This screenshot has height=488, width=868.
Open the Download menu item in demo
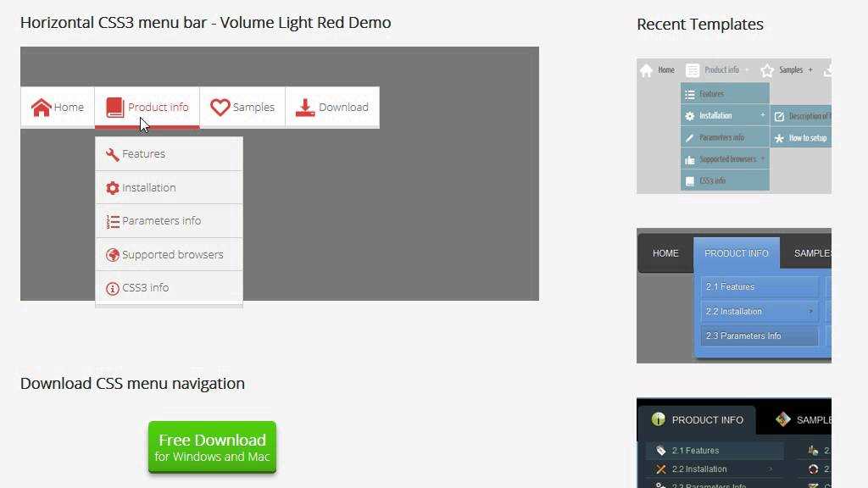click(x=332, y=108)
